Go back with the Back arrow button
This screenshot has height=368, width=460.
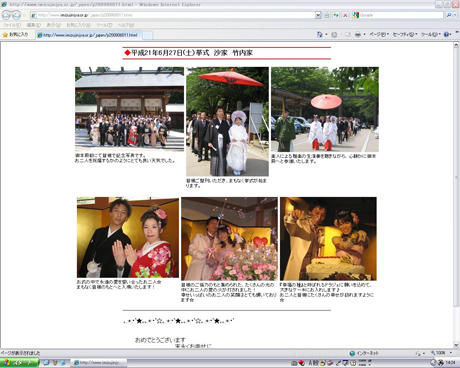point(7,15)
